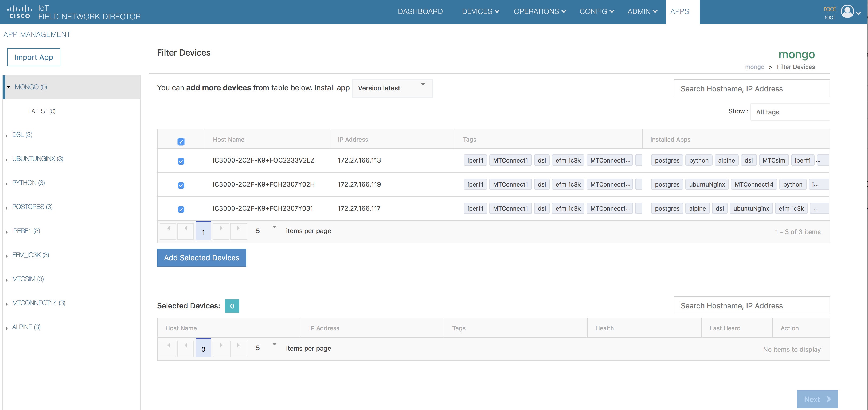Click the postgres app tag in FOC2233V2LZ row
This screenshot has height=410, width=868.
click(667, 160)
